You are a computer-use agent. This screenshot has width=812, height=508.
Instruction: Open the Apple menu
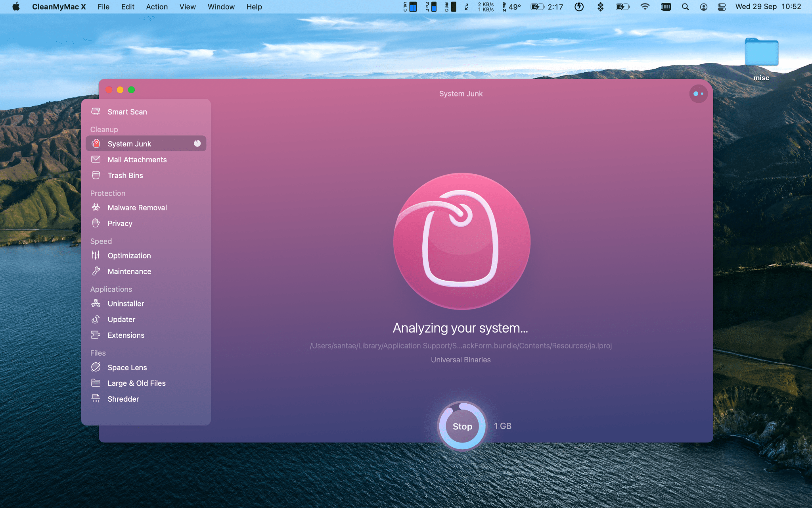coord(16,7)
